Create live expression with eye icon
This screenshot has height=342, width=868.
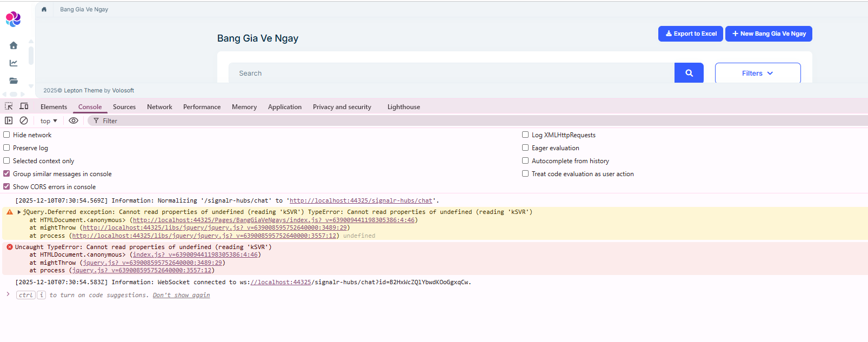point(74,120)
